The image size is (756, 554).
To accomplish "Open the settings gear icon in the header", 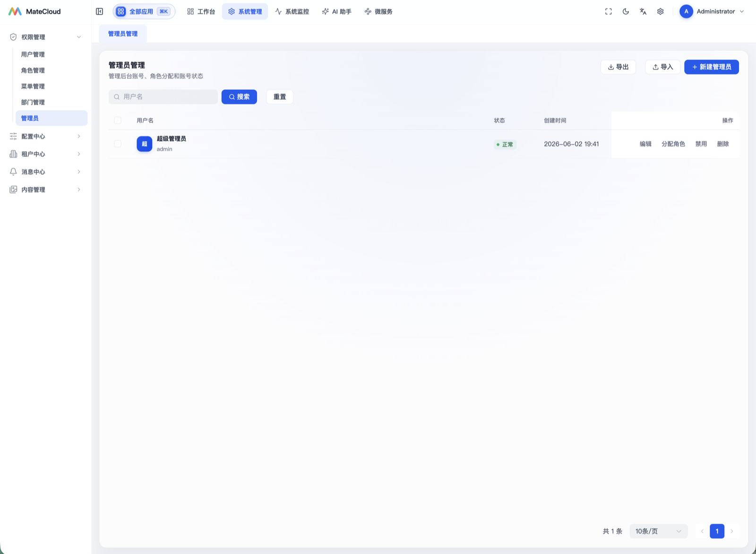I will (x=661, y=11).
